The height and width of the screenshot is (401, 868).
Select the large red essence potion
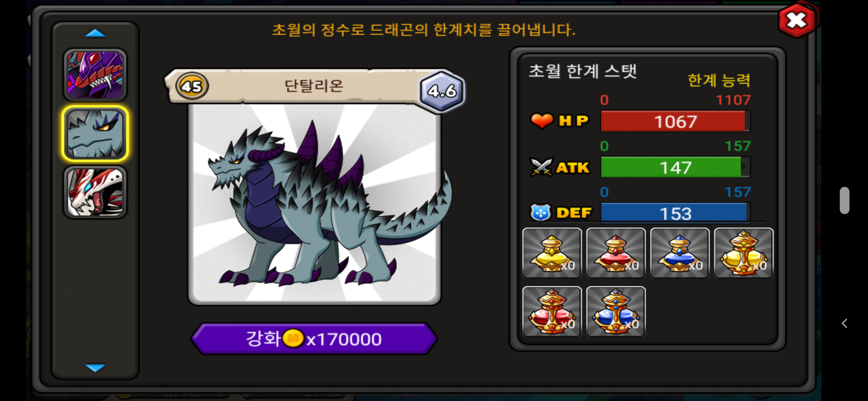pos(552,311)
